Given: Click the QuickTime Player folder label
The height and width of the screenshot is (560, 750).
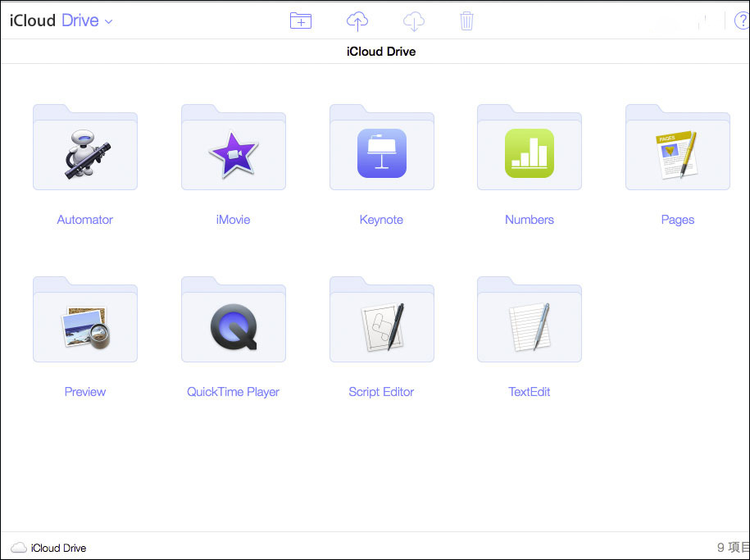Looking at the screenshot, I should coord(234,392).
